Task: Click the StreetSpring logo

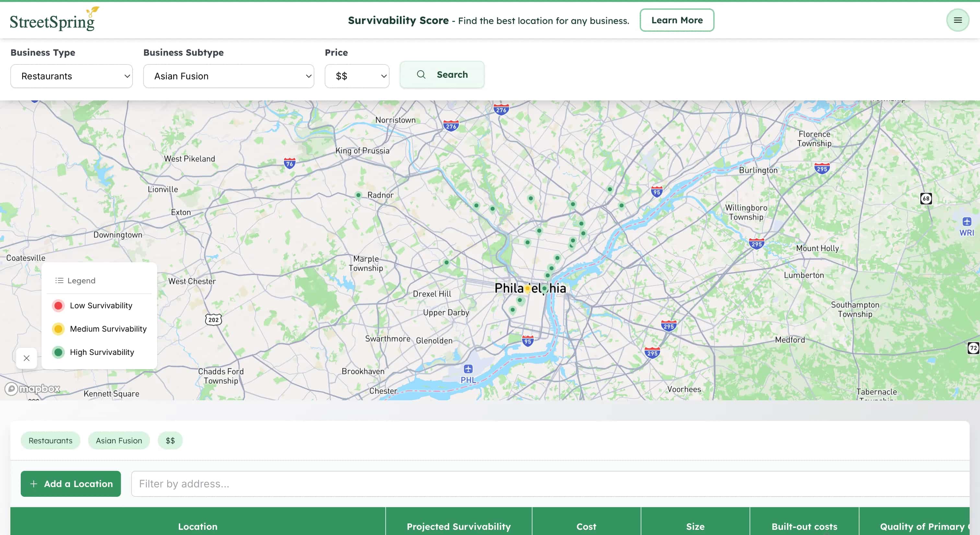Action: pos(53,19)
